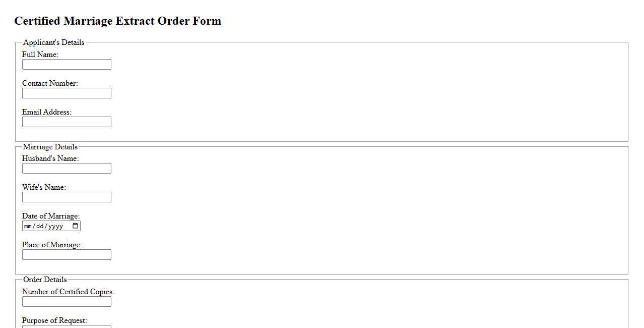
Task: Click the "Contact Number:" label
Action: (x=50, y=83)
